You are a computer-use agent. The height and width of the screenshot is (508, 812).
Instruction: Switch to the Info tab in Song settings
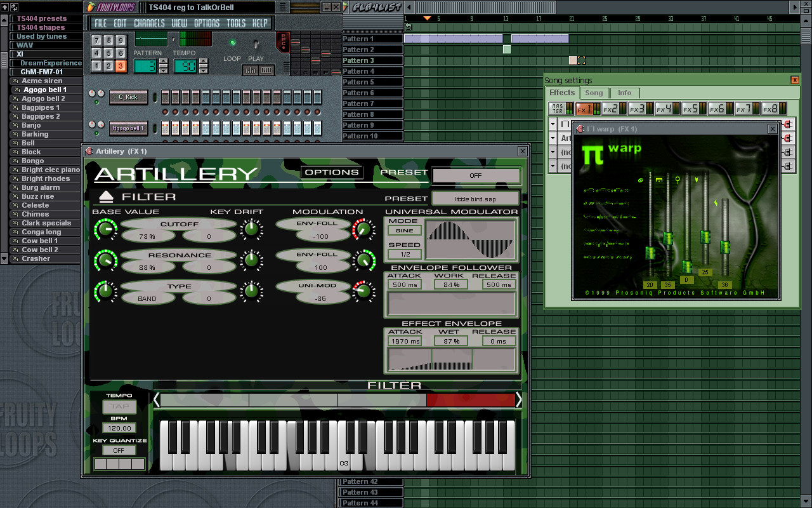click(x=625, y=93)
